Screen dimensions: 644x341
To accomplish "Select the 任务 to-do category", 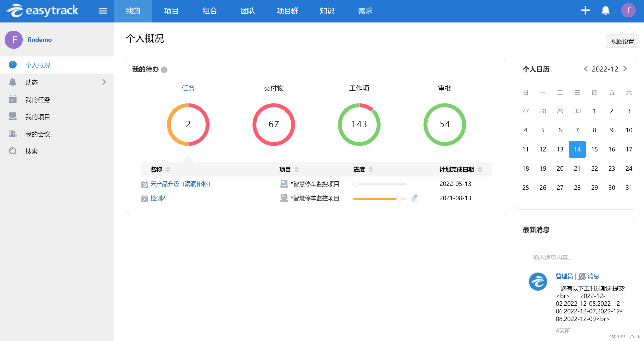I will point(188,88).
